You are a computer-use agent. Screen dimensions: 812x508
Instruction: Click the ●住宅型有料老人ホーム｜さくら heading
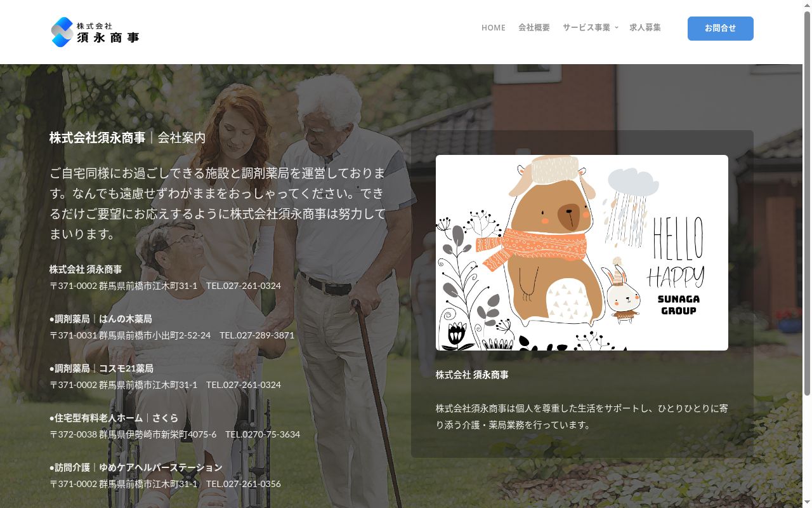(x=114, y=418)
